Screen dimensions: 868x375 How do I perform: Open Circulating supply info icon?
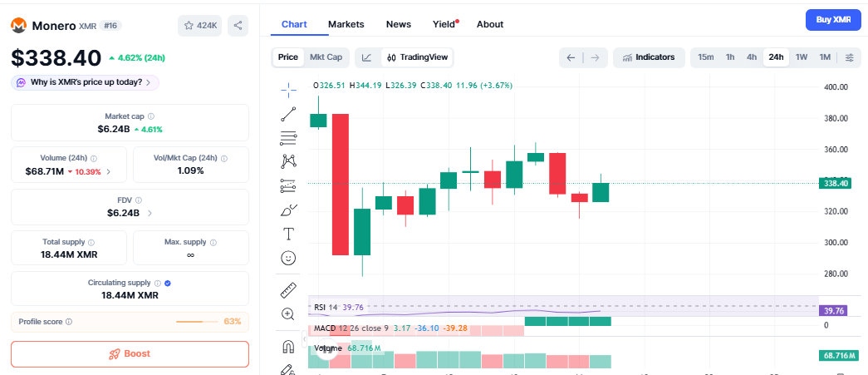[157, 283]
